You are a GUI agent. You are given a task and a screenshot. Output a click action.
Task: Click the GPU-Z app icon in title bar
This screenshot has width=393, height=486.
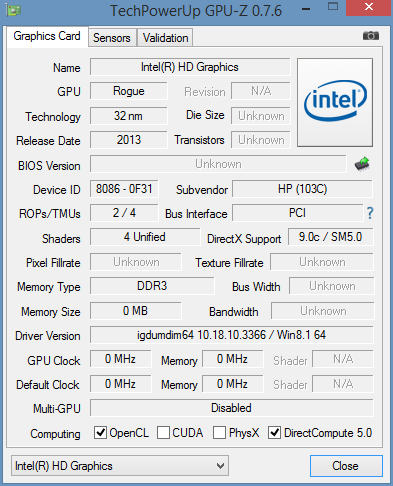(14, 10)
